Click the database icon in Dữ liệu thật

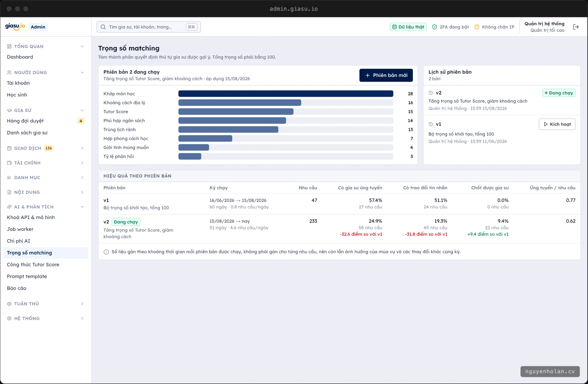(395, 27)
